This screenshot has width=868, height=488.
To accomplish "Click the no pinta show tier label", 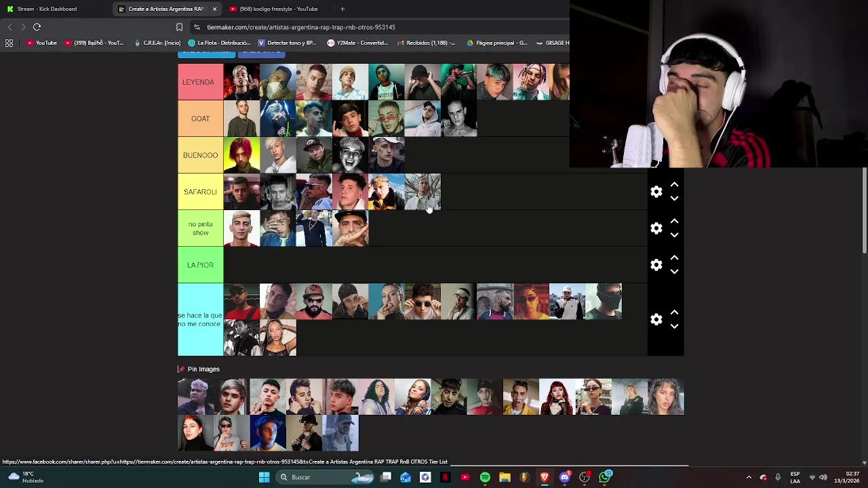I will [201, 228].
